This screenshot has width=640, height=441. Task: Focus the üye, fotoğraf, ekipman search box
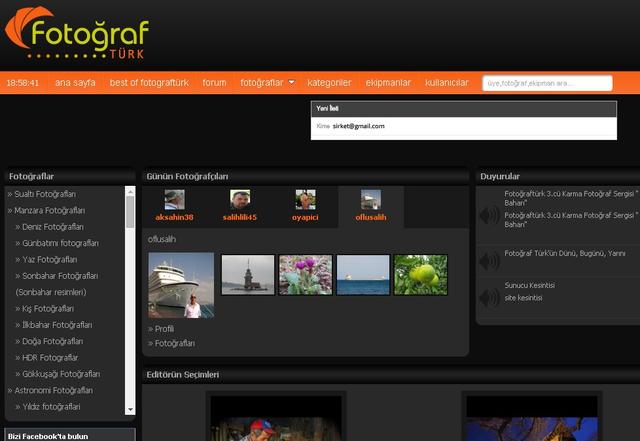pyautogui.click(x=547, y=83)
